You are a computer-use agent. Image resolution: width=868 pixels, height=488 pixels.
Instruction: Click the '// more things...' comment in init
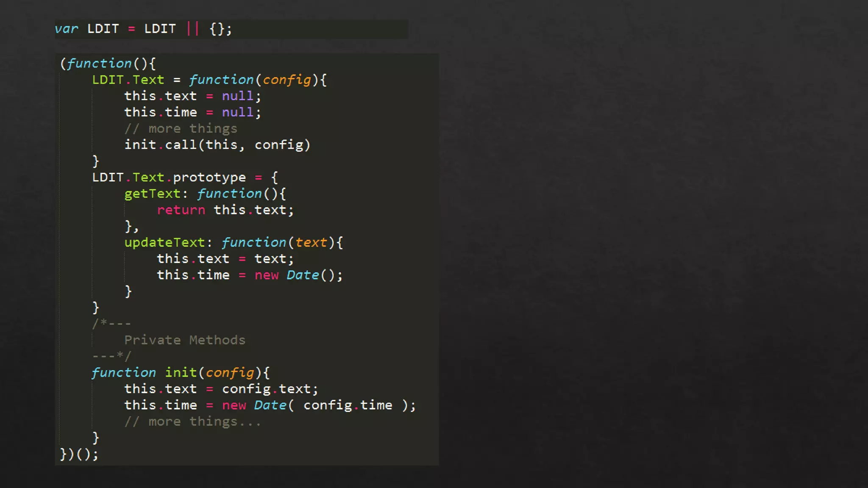pyautogui.click(x=192, y=421)
